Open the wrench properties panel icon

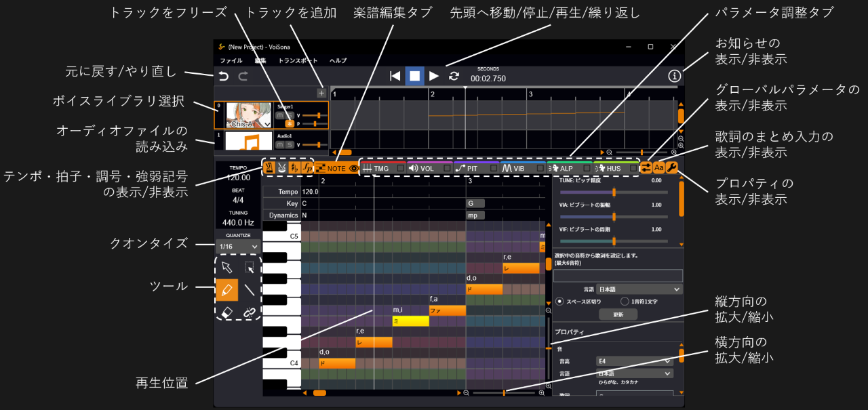[x=672, y=167]
